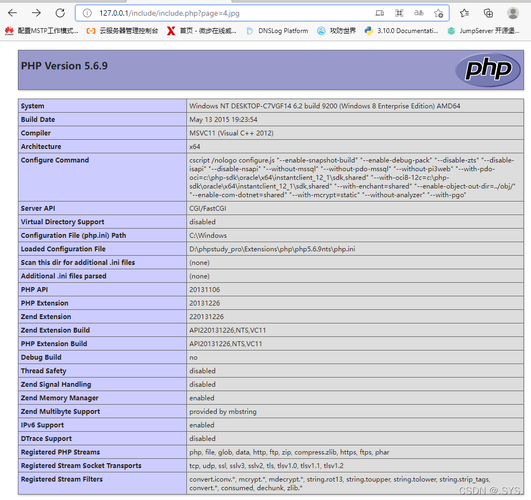Image resolution: width=531 pixels, height=500 pixels.
Task: Click the 'MSVC11 (Visual C++ 2012)' compiler value
Action: click(231, 133)
